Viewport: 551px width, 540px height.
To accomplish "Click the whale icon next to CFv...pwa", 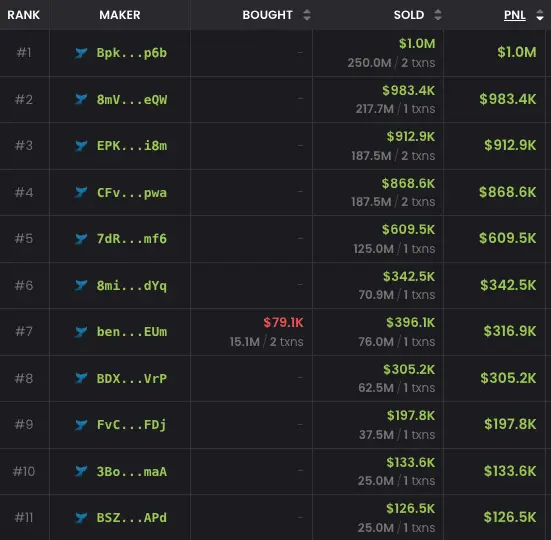I will (81, 193).
